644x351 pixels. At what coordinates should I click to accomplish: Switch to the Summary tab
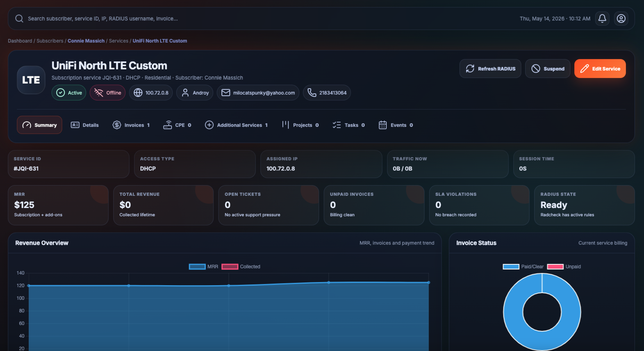coord(40,125)
